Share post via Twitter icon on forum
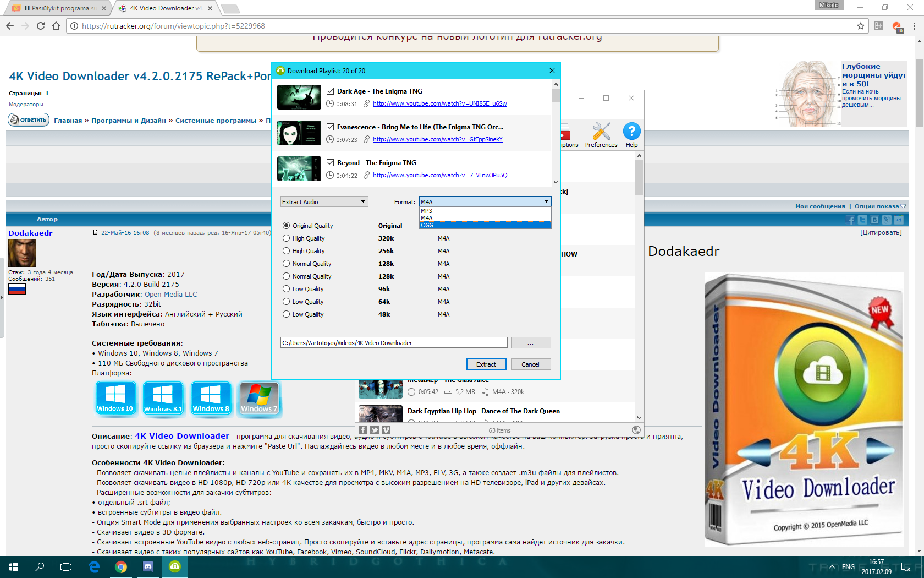 [x=862, y=220]
